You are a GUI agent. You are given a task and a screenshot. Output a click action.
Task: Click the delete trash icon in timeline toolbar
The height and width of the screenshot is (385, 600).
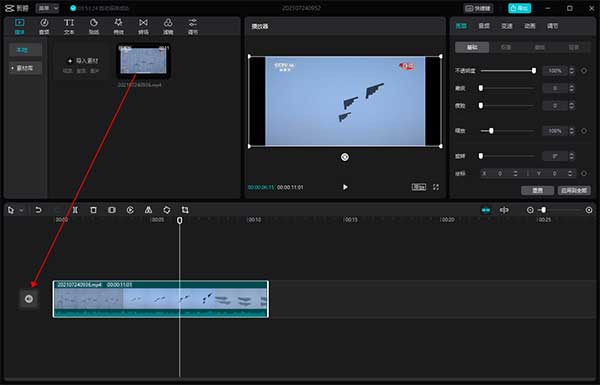tap(93, 210)
